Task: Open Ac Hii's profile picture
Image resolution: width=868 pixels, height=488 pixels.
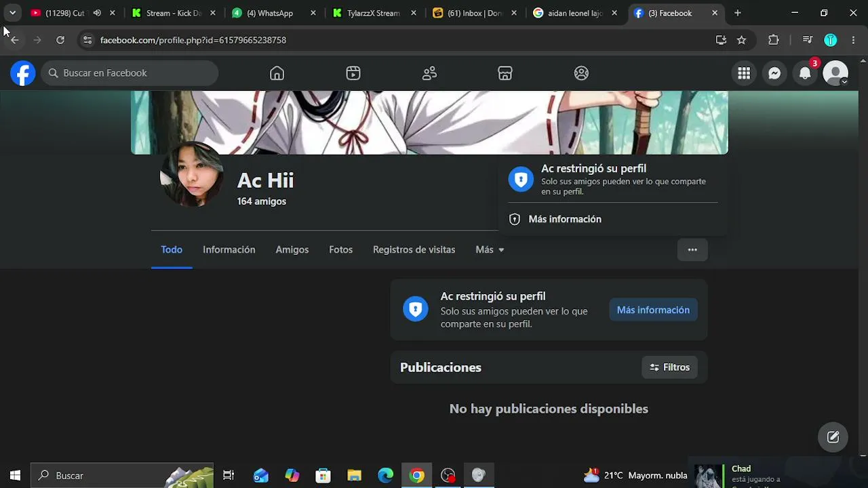Action: pos(191,175)
